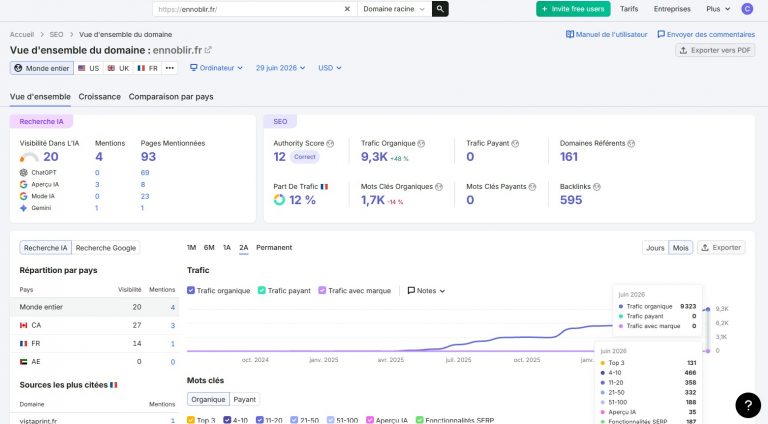Clear the URL field with X icon
Screen dimensions: 768x424
point(347,9)
